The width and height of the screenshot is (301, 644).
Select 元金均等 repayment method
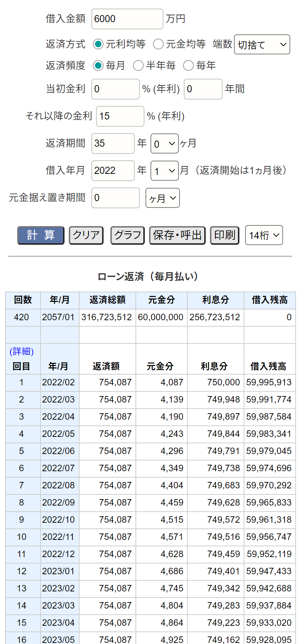[158, 44]
